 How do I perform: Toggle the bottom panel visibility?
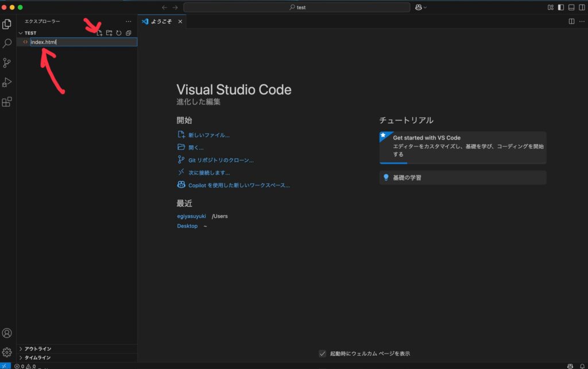click(x=571, y=7)
